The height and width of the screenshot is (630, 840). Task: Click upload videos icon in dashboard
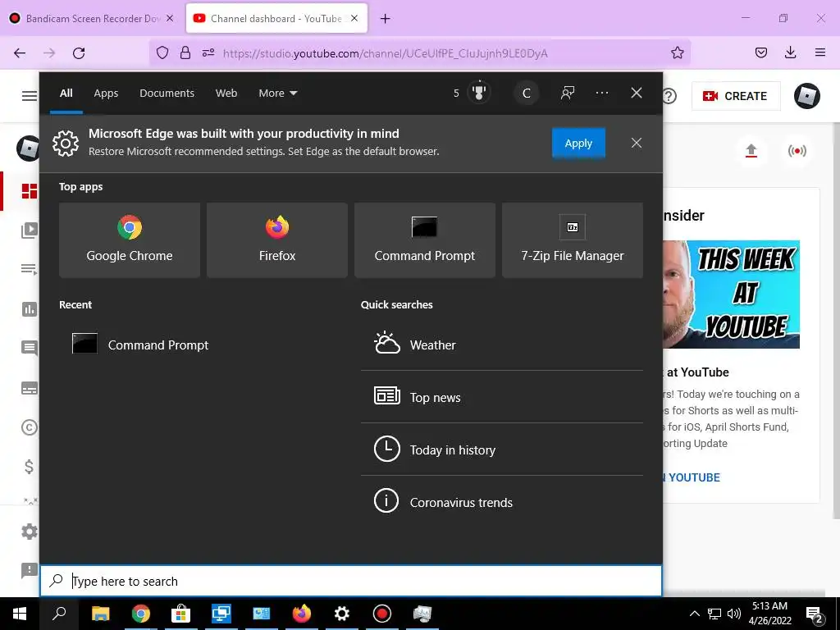click(751, 151)
